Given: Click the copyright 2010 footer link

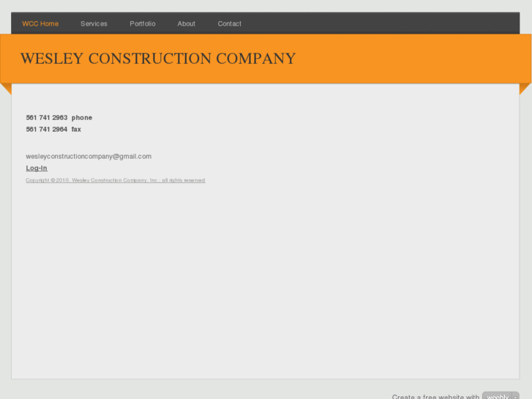Looking at the screenshot, I should point(116,180).
